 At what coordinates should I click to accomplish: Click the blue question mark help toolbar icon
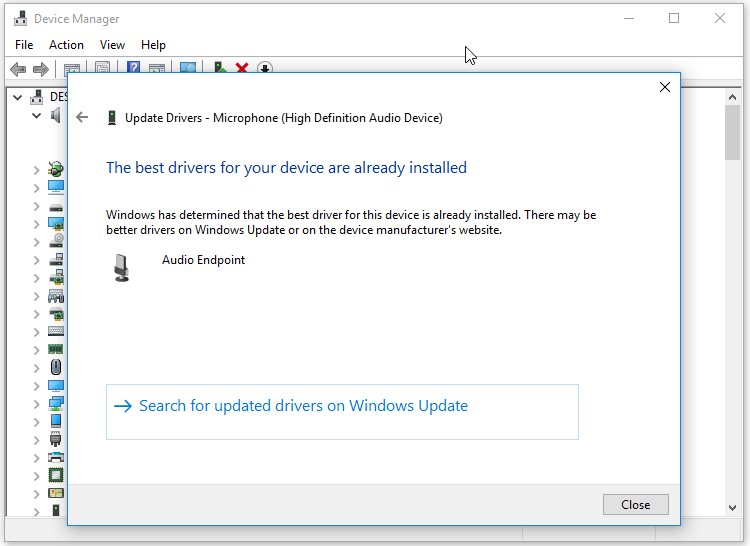133,68
